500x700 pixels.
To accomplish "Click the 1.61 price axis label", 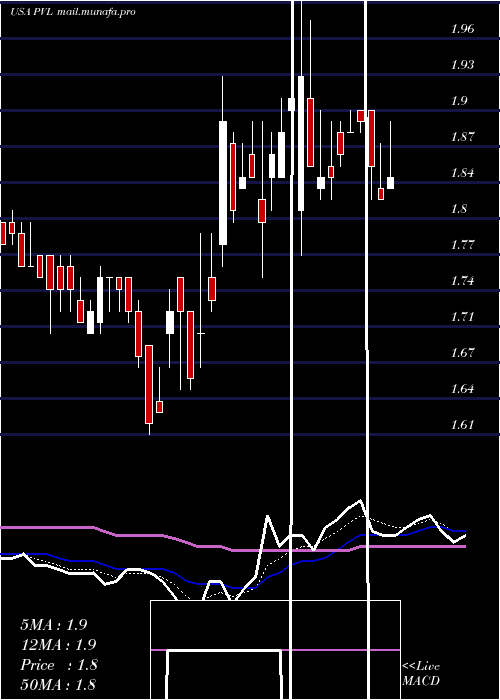I will (x=462, y=425).
